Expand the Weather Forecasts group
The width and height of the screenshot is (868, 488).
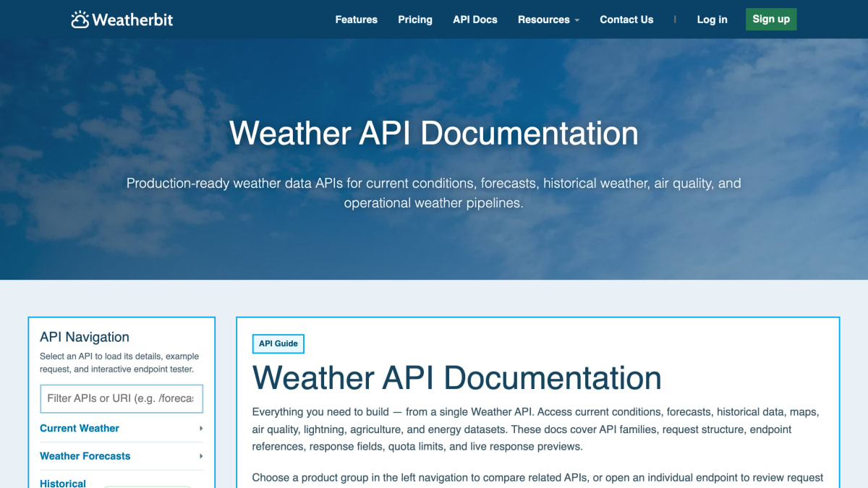(122, 456)
